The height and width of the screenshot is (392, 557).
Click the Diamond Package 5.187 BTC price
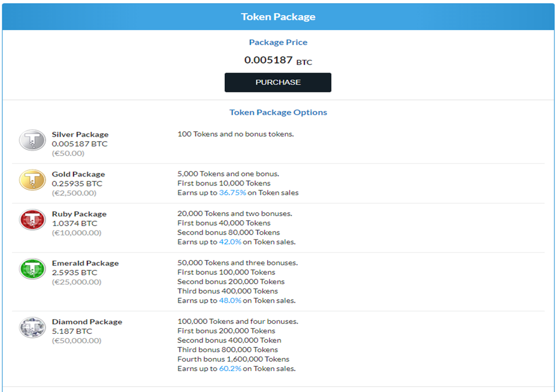[72, 331]
